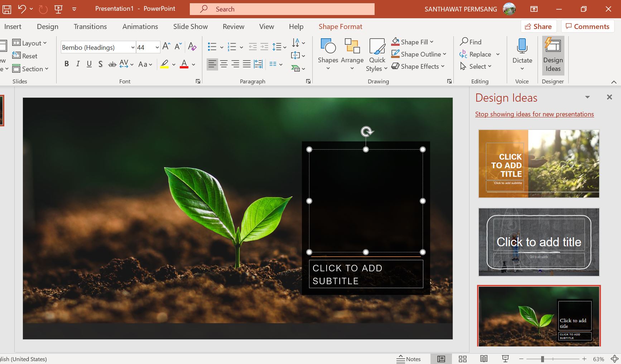Activate the Dictate voice icon

point(522,46)
